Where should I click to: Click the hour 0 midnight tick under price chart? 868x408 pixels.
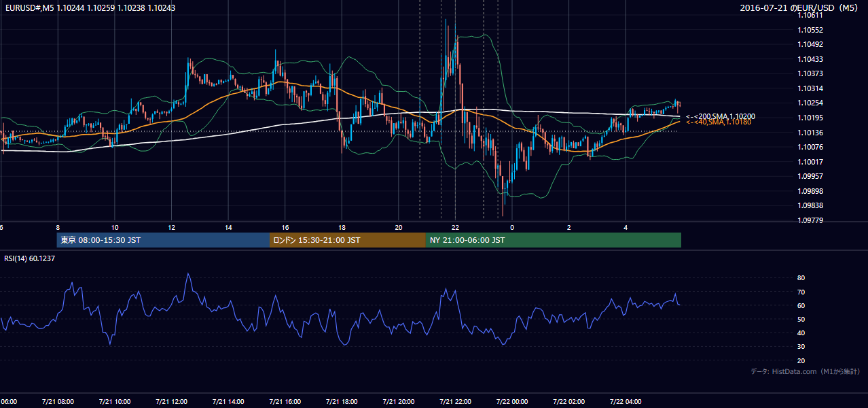click(512, 227)
